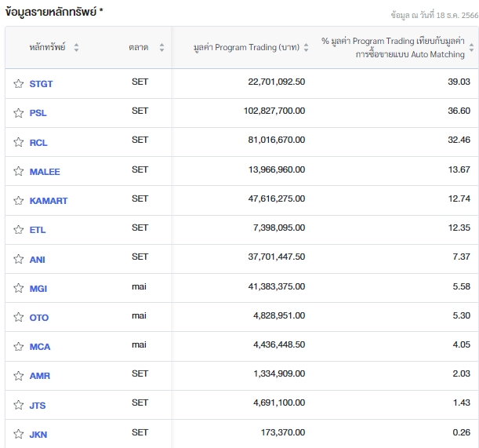
Task: Favorite the MALEE stock row
Action: pos(18,171)
